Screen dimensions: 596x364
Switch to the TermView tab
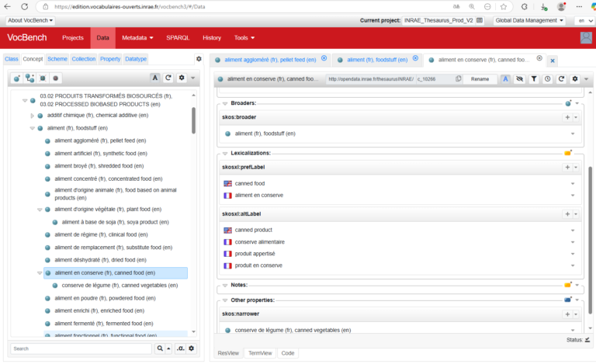pos(258,353)
